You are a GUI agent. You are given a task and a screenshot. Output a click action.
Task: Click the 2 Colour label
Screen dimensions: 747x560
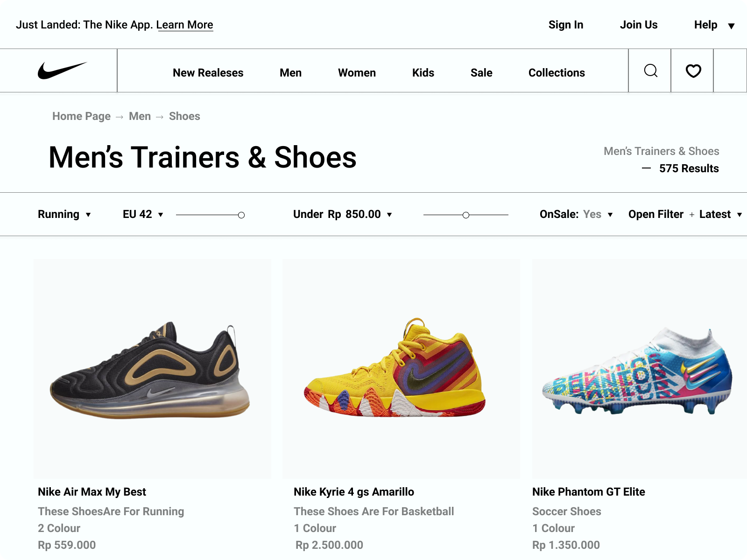[x=59, y=528]
